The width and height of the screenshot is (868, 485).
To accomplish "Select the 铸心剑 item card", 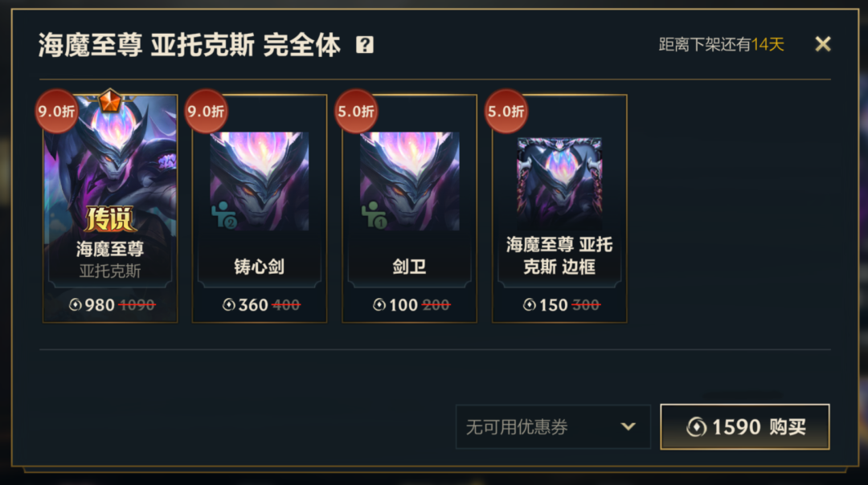I will 260,209.
